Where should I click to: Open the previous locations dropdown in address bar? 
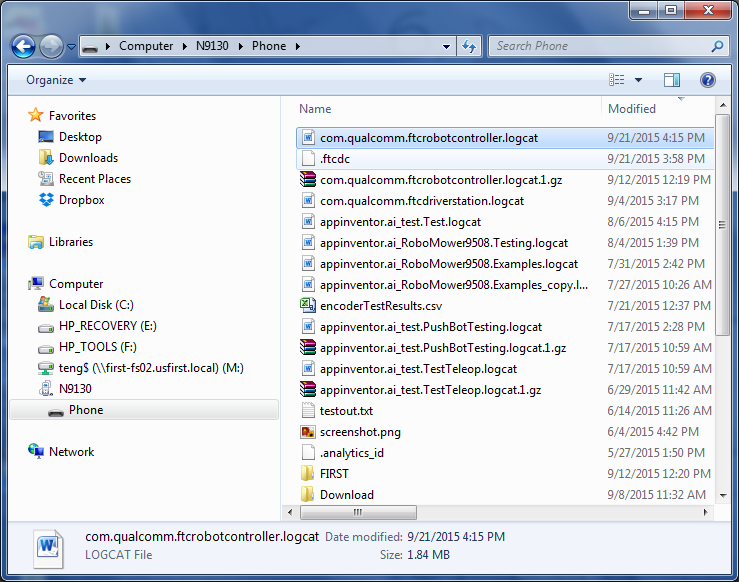pyautogui.click(x=446, y=47)
